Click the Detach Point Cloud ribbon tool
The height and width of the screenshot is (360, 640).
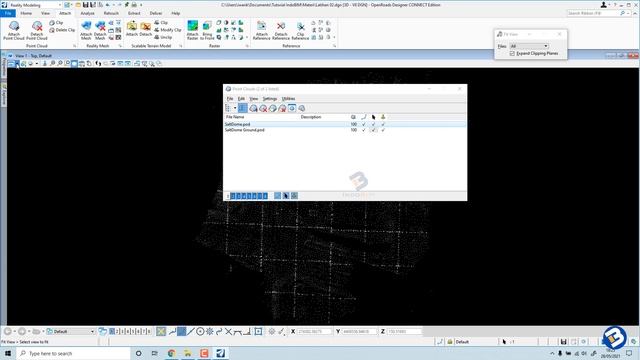pyautogui.click(x=37, y=31)
